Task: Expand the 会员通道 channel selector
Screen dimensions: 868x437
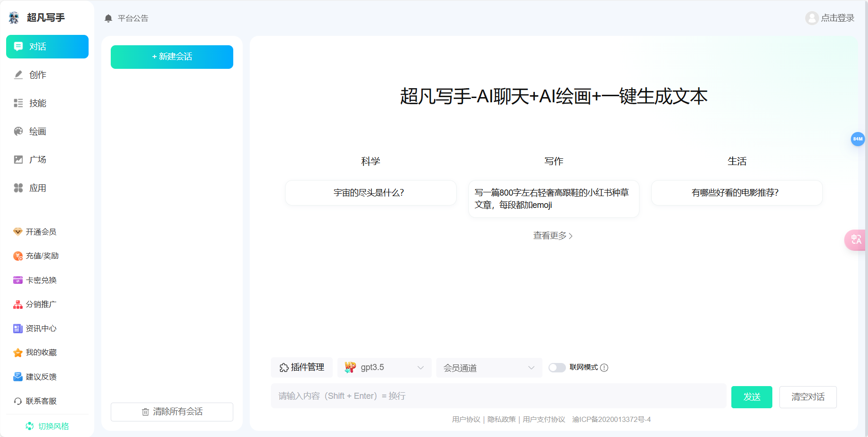Action: pyautogui.click(x=489, y=367)
